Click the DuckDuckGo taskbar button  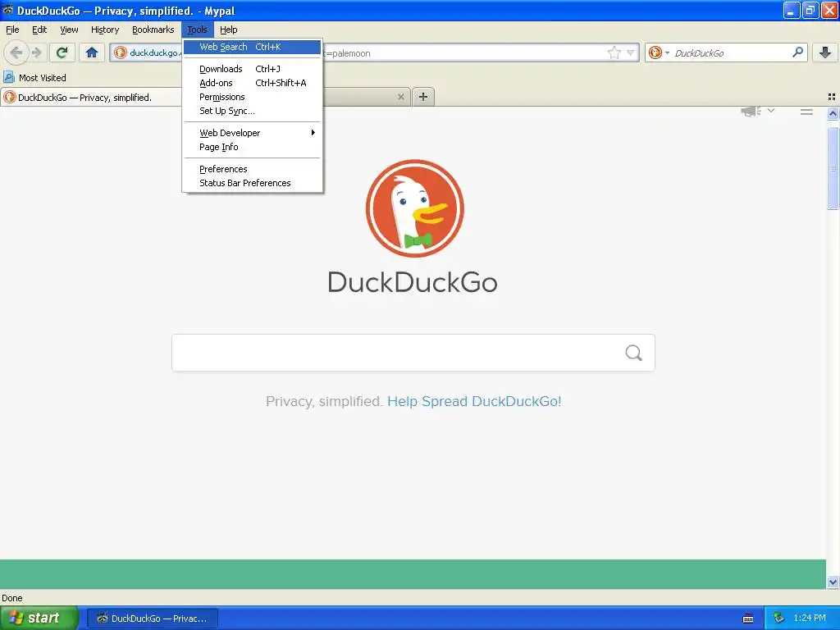tap(152, 619)
